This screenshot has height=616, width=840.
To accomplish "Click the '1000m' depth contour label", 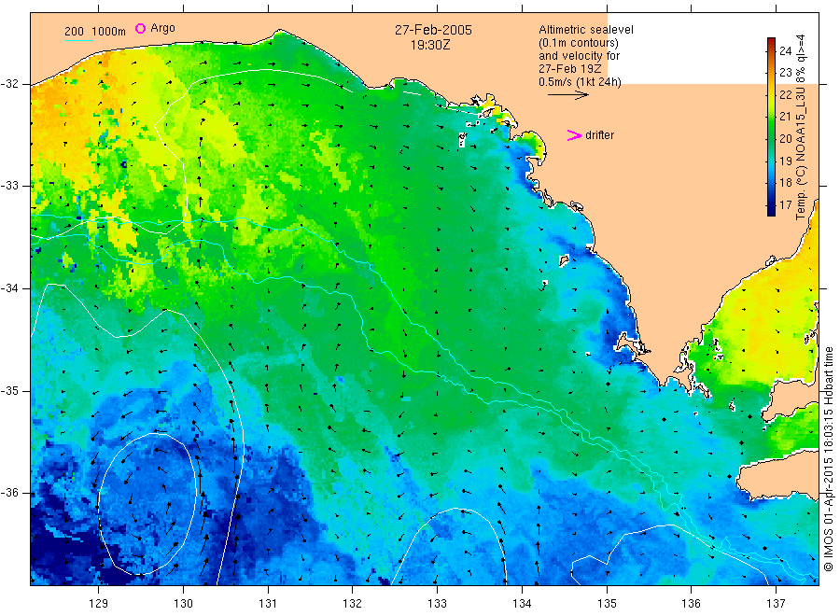I will coord(108,32).
